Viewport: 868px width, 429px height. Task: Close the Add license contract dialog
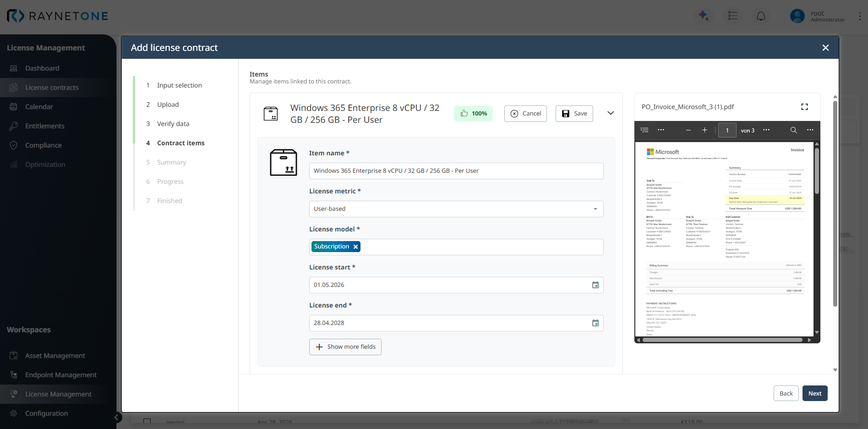[825, 48]
